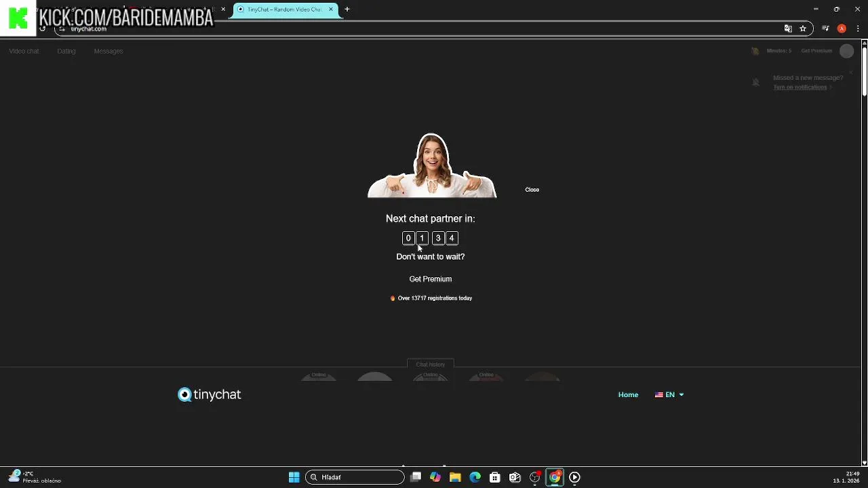Open Microsoft Store from taskbar
This screenshot has height=488, width=868.
click(x=495, y=477)
